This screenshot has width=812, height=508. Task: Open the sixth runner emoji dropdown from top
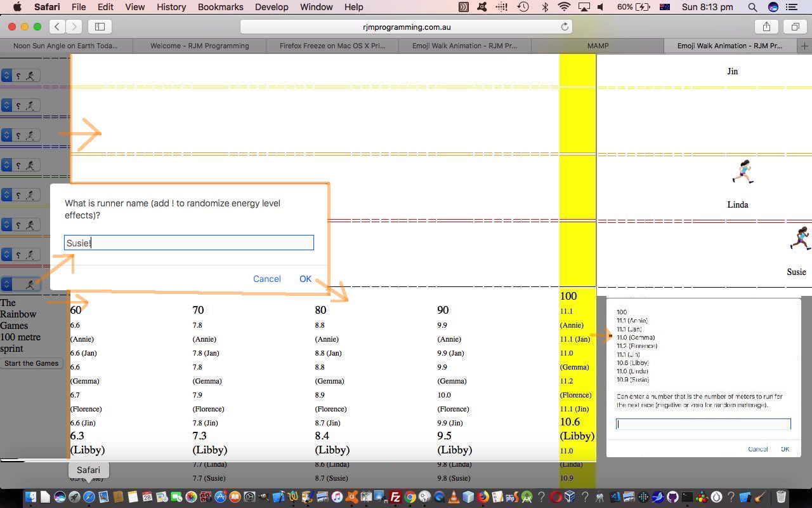[x=20, y=225]
